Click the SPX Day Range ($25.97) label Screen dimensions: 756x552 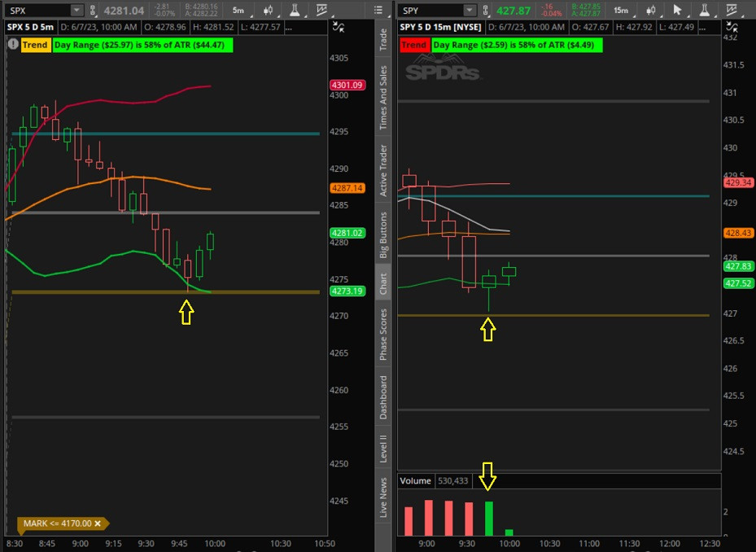pos(142,45)
